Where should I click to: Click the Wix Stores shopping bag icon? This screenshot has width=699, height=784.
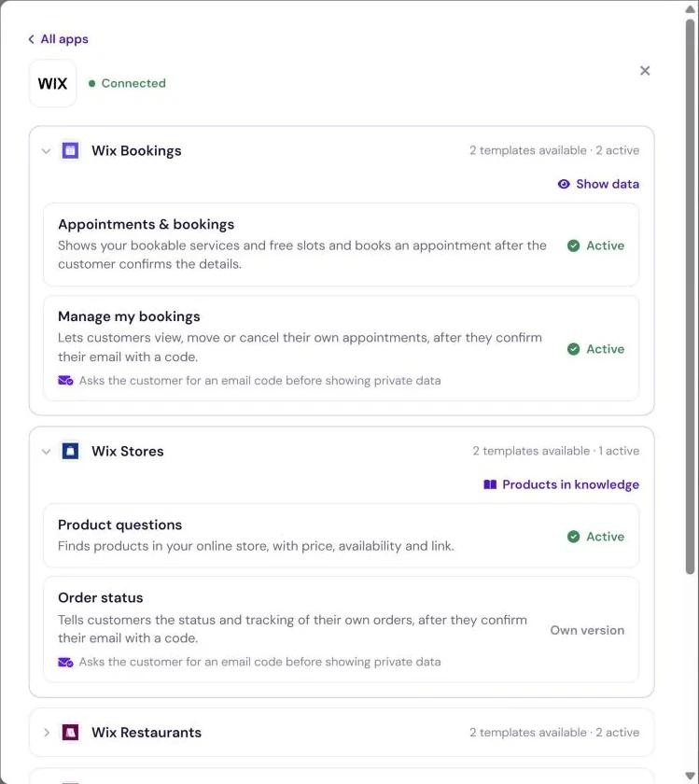[70, 451]
